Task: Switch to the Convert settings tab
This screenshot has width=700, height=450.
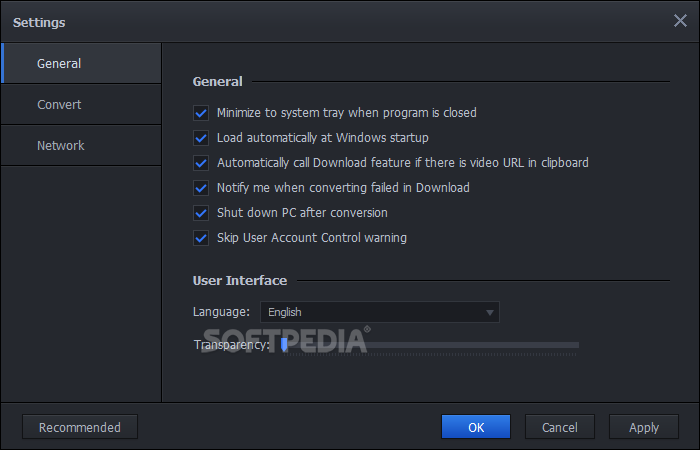Action: pos(81,104)
